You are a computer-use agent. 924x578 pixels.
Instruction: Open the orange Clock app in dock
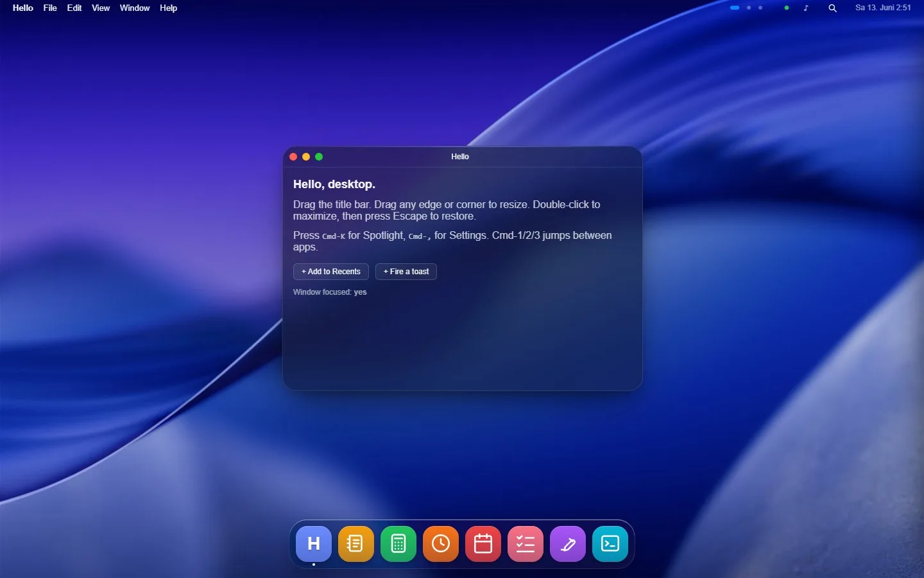click(441, 544)
